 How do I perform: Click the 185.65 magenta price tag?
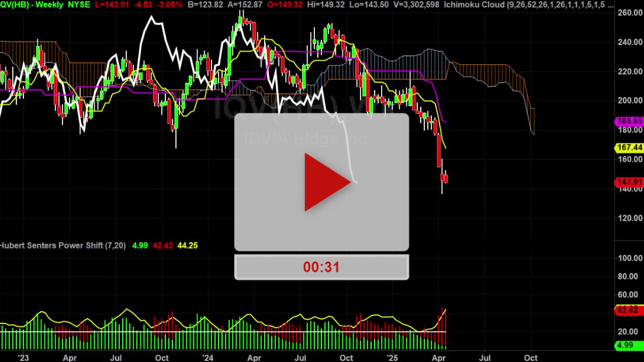point(629,121)
